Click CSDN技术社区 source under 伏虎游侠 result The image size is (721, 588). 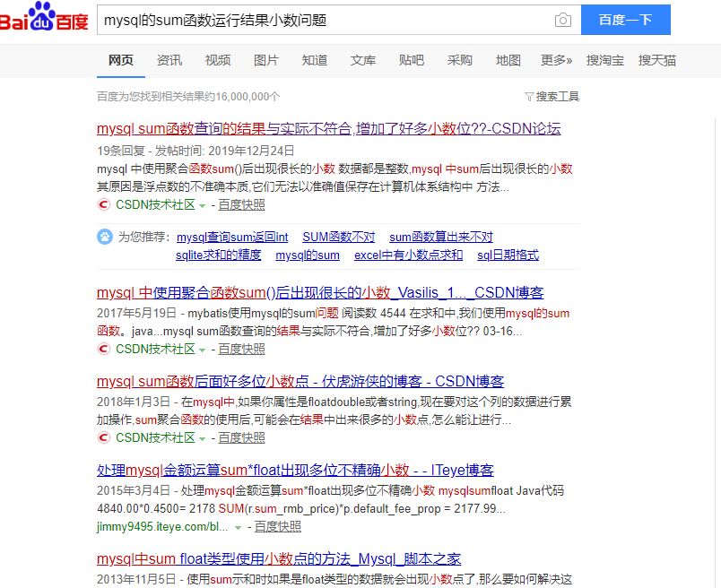click(x=155, y=437)
